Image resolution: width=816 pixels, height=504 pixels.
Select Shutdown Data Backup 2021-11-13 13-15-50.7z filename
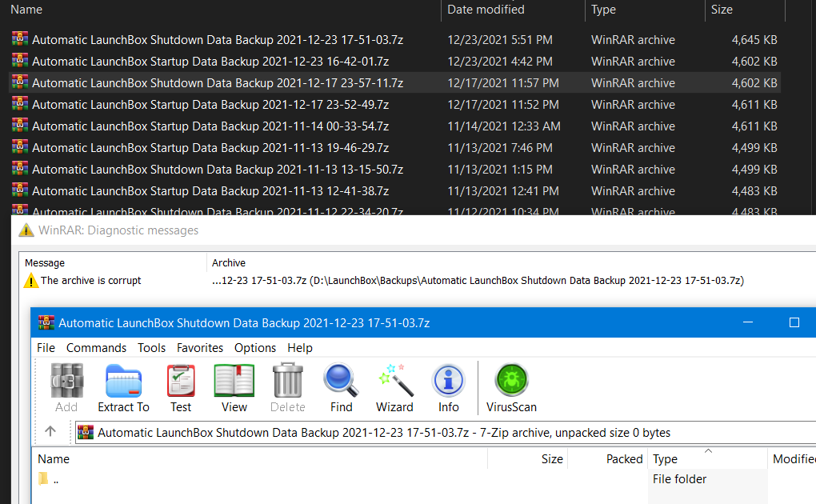coord(218,170)
